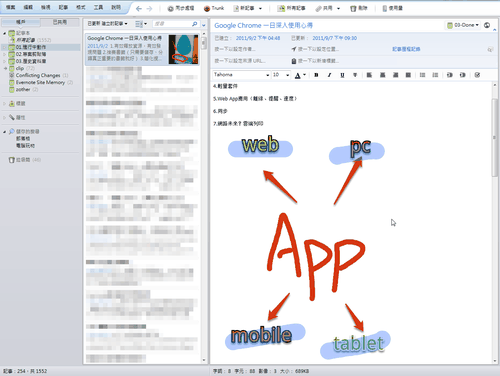The image size is (500, 376).
Task: Expand the 02 notebook stack
Action: (5, 54)
